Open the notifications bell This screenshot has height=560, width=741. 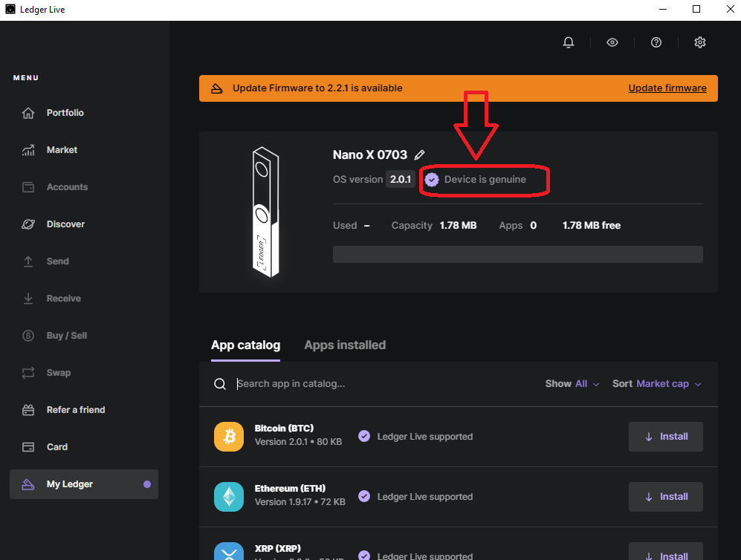pyautogui.click(x=569, y=42)
